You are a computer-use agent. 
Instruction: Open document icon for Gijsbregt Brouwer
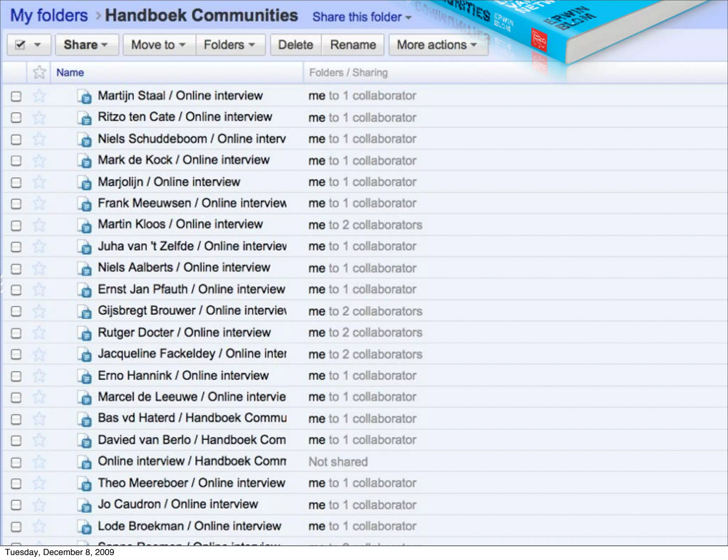point(84,311)
